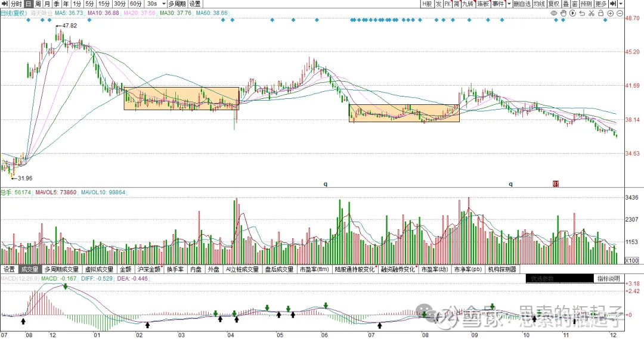Select the 外盘 tab
The height and width of the screenshot is (339, 644).
pos(213,269)
